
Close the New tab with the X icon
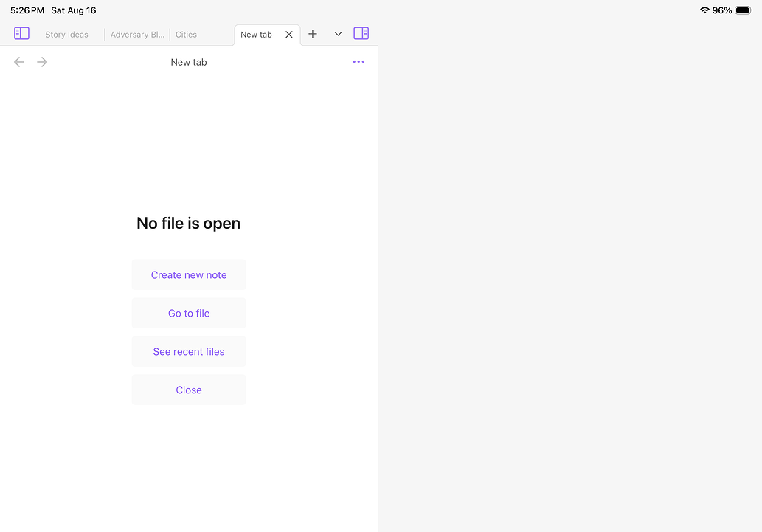(x=288, y=34)
